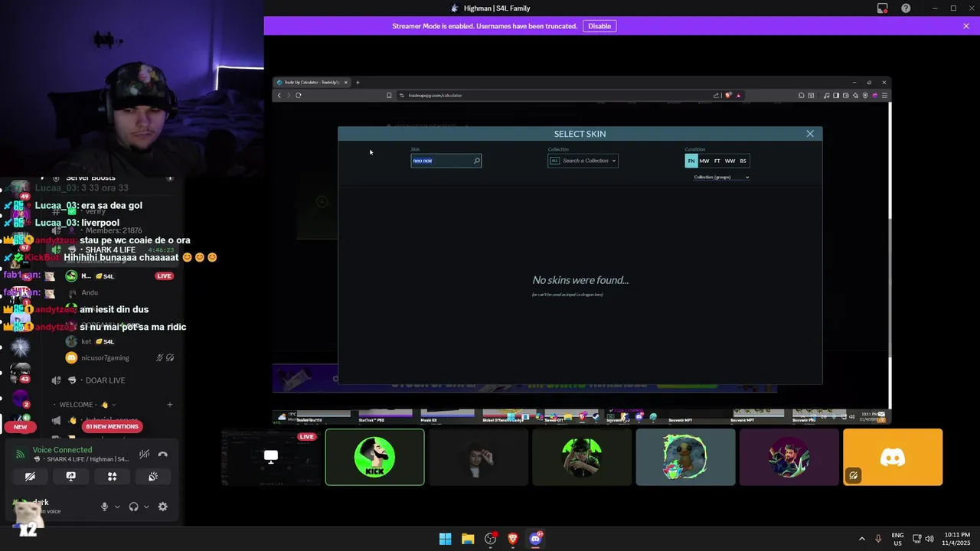Click the magnifier icon in Skin search

[476, 161]
